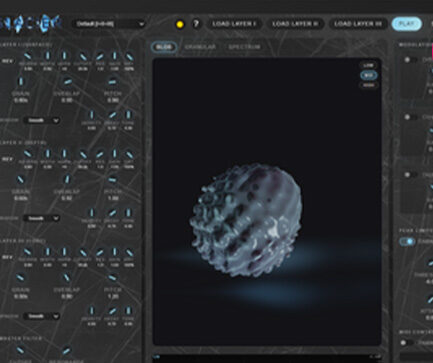Click Layer II DENSITY knob
Screen dimensions: 433x363
click(92, 213)
